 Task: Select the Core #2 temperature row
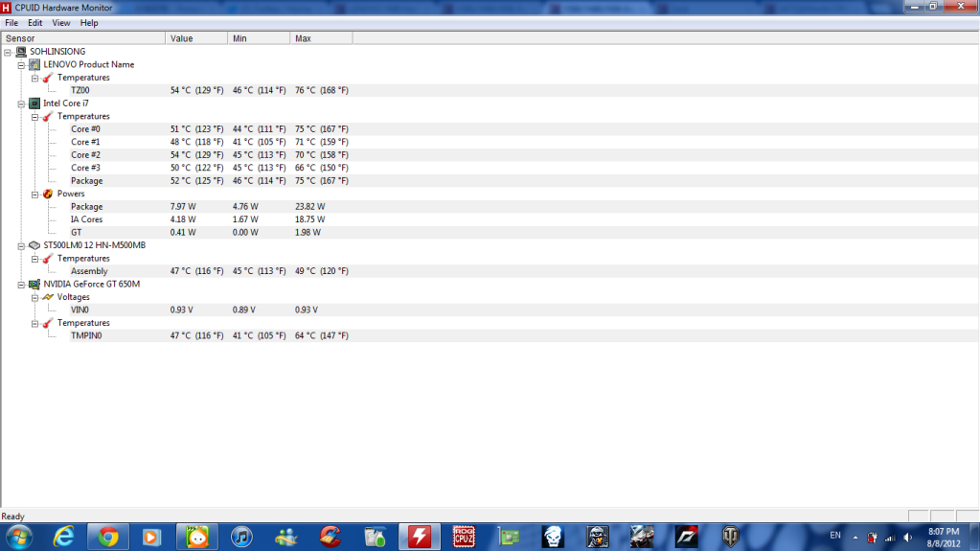coord(85,155)
